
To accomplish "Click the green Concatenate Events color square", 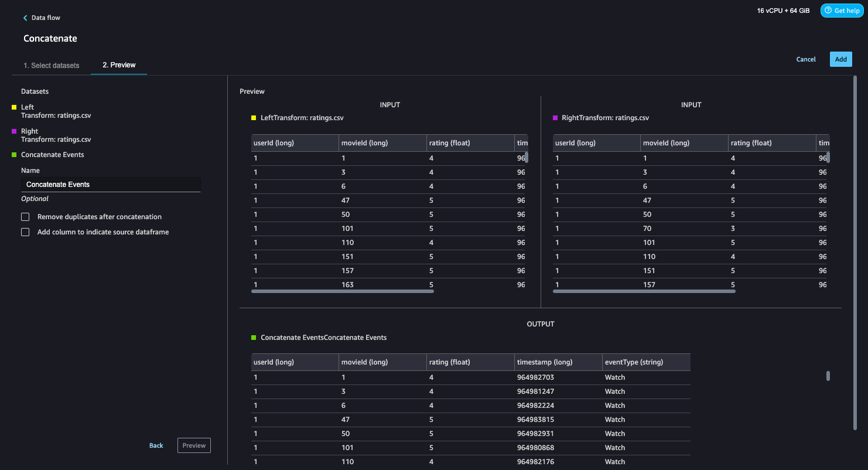I will pyautogui.click(x=14, y=155).
